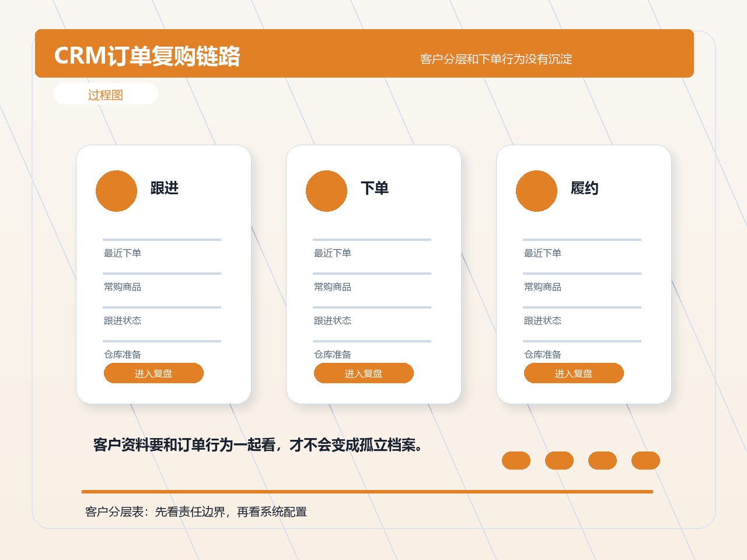Click the subtitle 客户分层和下单行为没有沉淀
This screenshot has height=560, width=747.
(x=496, y=59)
